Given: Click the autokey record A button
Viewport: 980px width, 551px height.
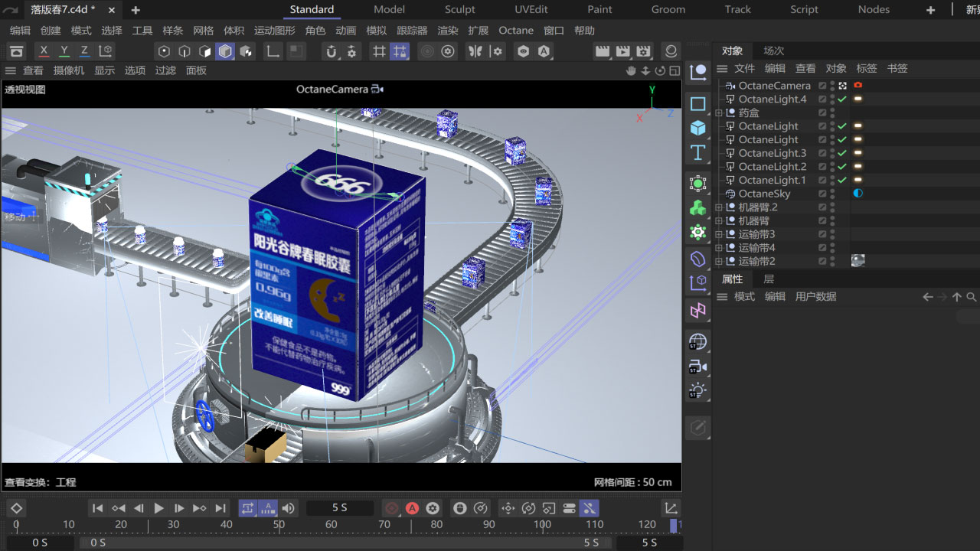Looking at the screenshot, I should (412, 508).
